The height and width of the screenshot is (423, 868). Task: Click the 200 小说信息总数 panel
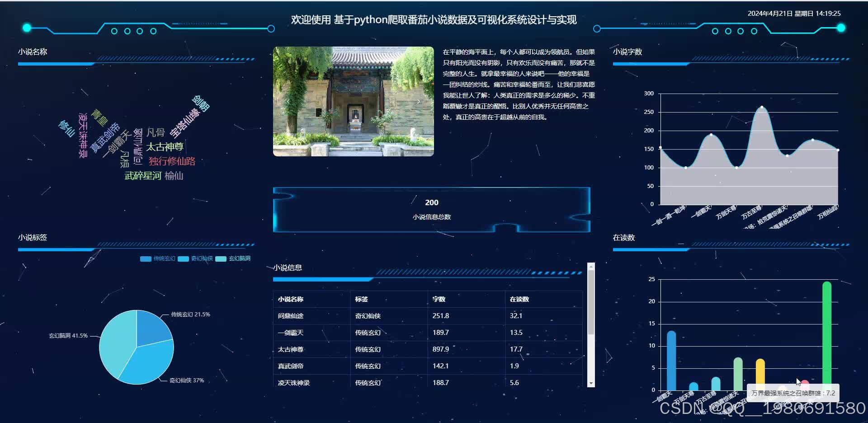(432, 209)
